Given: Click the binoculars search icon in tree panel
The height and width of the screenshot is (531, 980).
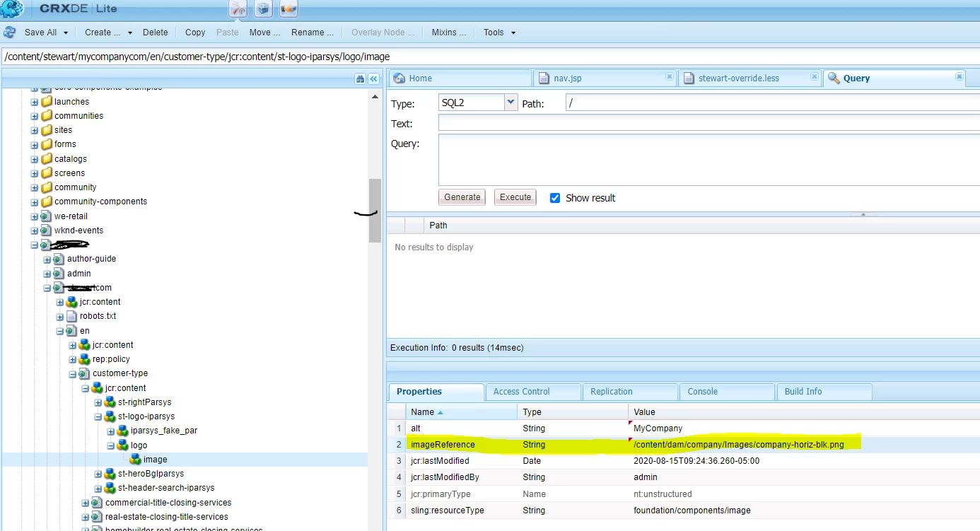Looking at the screenshot, I should pos(361,78).
